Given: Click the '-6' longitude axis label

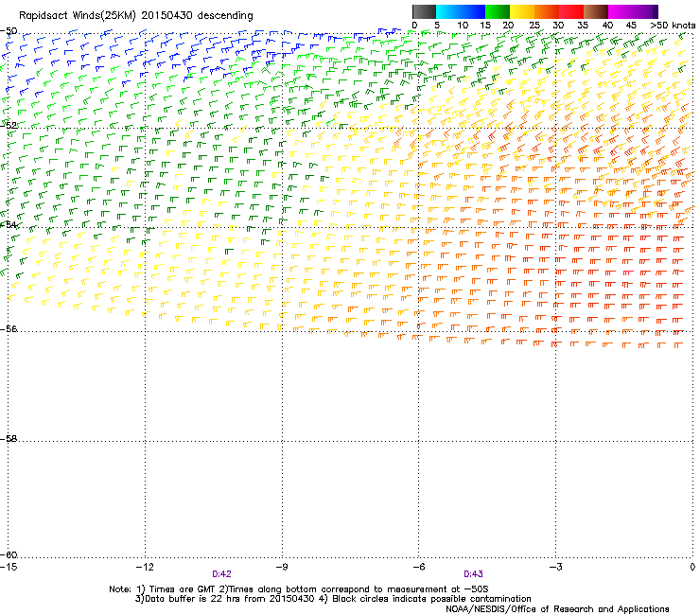Looking at the screenshot, I should (418, 567).
